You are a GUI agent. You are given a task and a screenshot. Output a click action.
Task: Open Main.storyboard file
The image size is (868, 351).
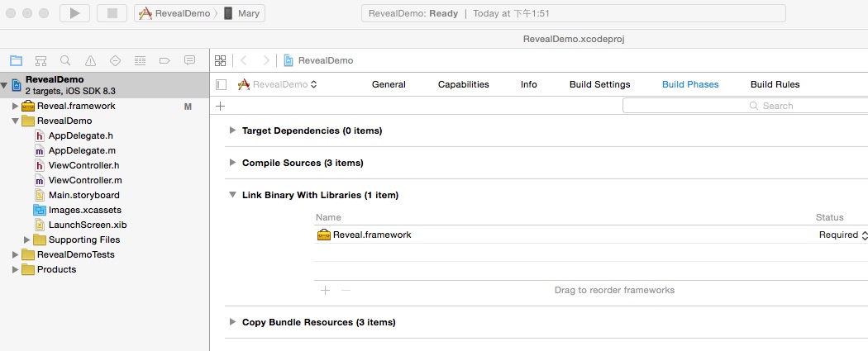point(83,195)
